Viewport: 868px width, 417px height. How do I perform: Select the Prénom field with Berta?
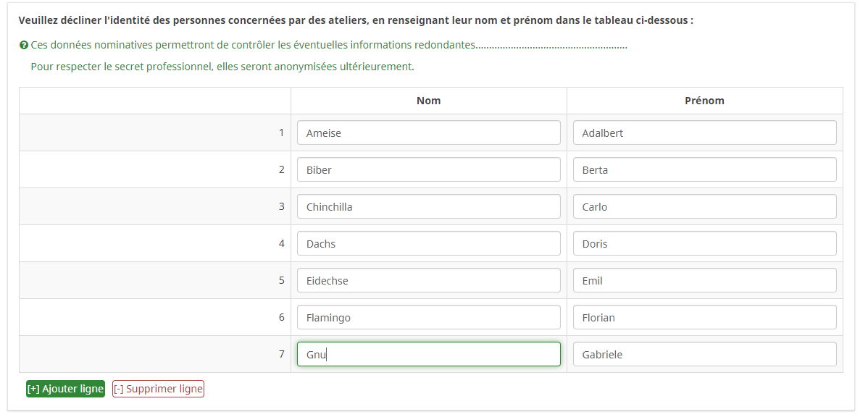[704, 170]
